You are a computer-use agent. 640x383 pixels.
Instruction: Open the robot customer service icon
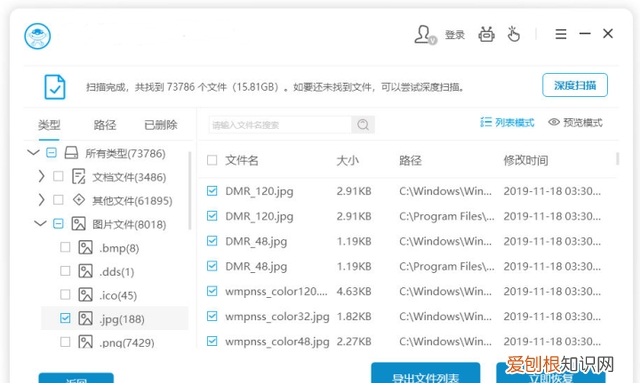click(486, 35)
